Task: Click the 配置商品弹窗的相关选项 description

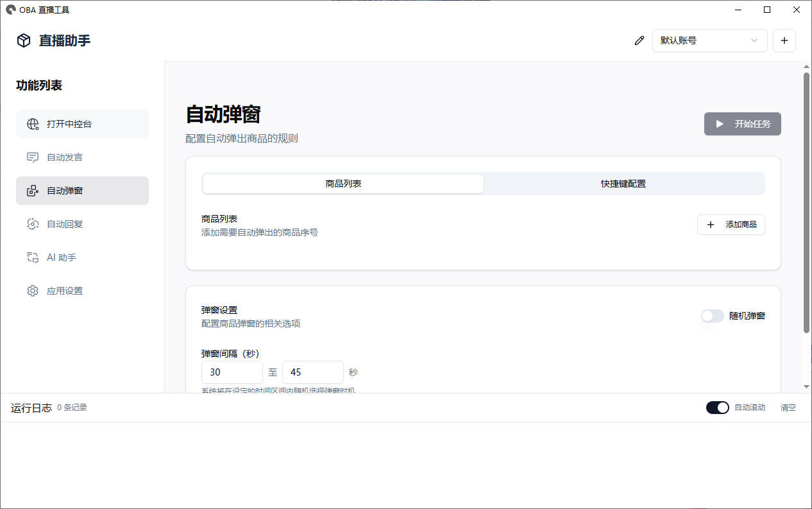Action: (x=251, y=324)
